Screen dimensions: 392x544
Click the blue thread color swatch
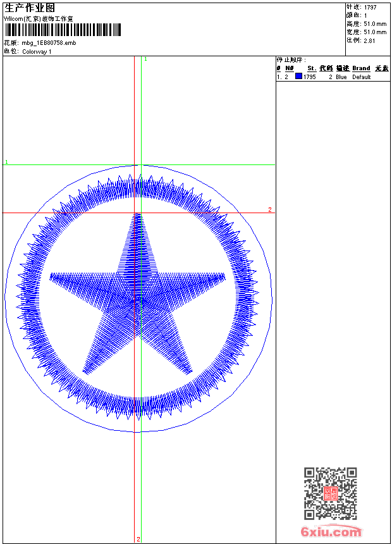[x=298, y=77]
